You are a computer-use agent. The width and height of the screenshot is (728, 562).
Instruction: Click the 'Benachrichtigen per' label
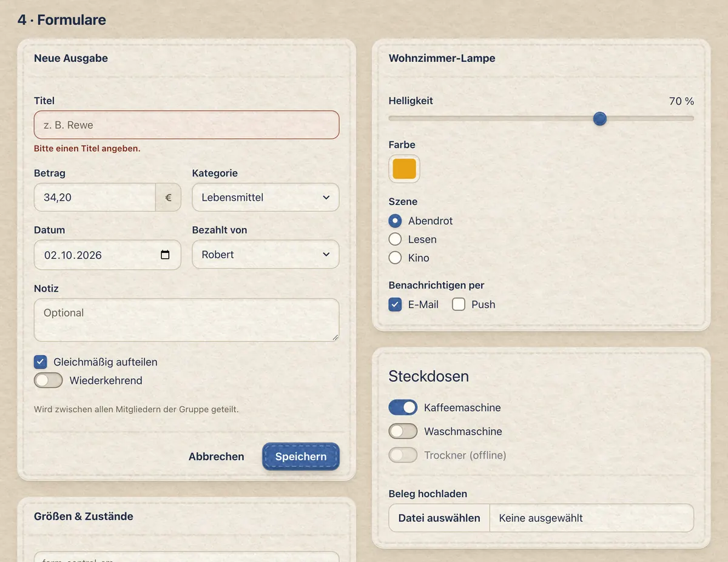436,285
